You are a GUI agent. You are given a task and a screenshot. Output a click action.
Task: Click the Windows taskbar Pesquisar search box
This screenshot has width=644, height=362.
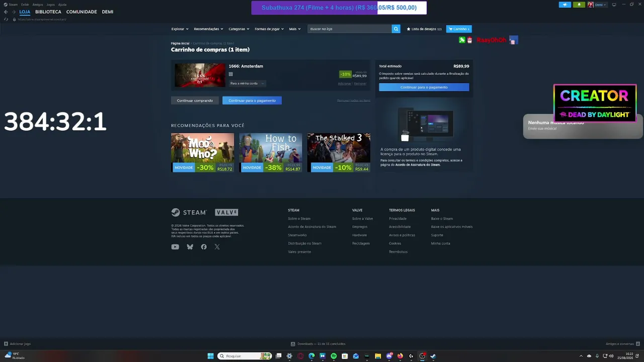pyautogui.click(x=245, y=356)
